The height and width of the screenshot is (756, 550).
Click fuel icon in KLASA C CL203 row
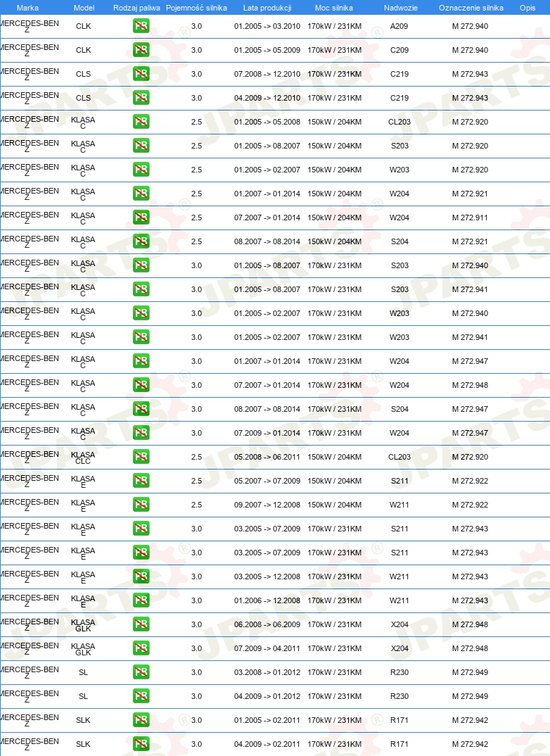141,122
